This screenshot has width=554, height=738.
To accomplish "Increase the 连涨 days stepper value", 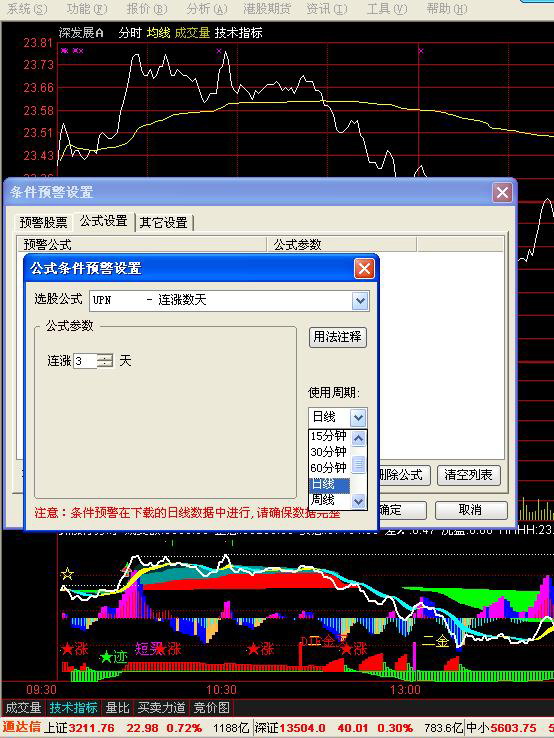I will (105, 357).
